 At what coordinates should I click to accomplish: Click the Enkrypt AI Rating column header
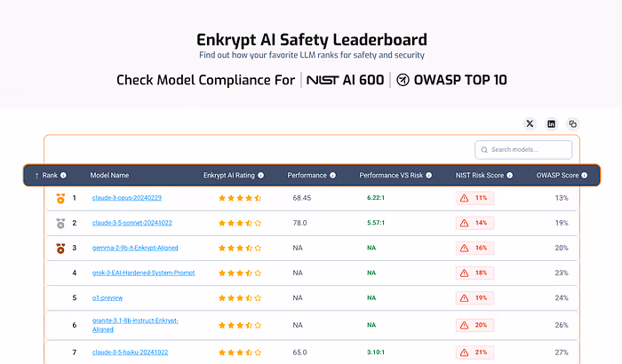229,175
